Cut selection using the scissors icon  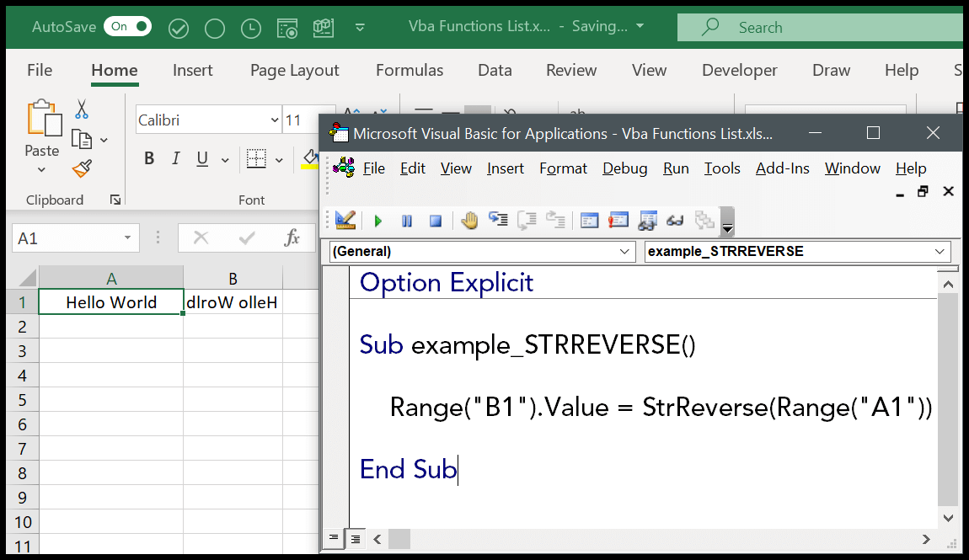[x=81, y=110]
